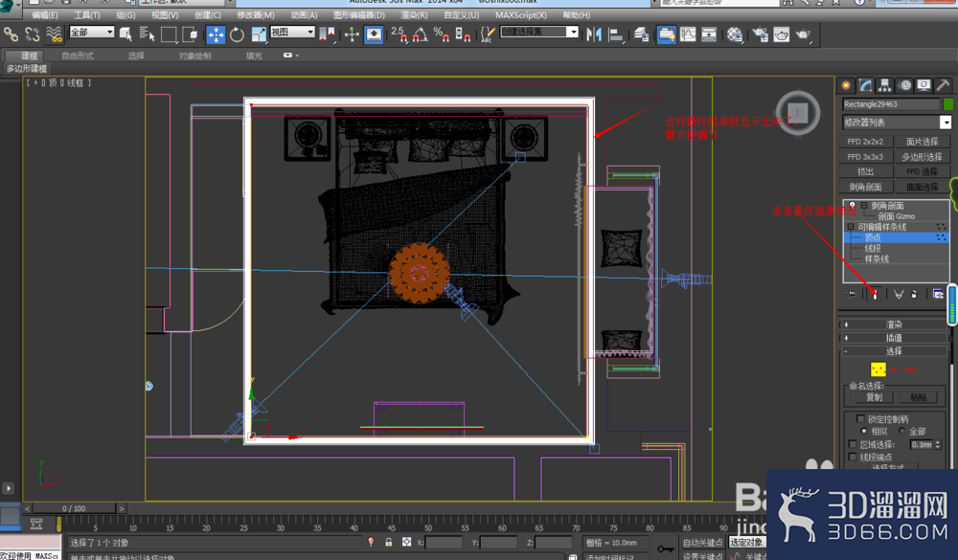Toggle the Spinner Snap icon
Viewport: 958px width, 560px height.
(x=463, y=34)
